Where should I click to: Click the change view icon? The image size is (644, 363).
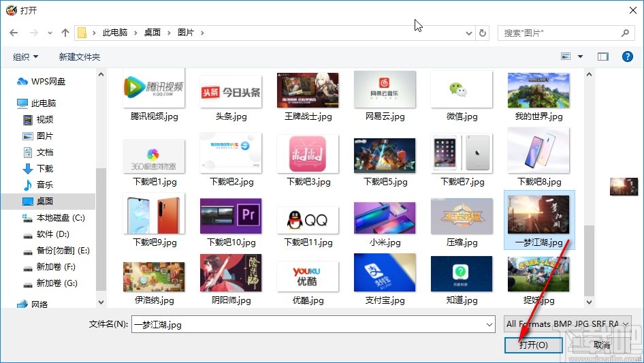pyautogui.click(x=566, y=57)
